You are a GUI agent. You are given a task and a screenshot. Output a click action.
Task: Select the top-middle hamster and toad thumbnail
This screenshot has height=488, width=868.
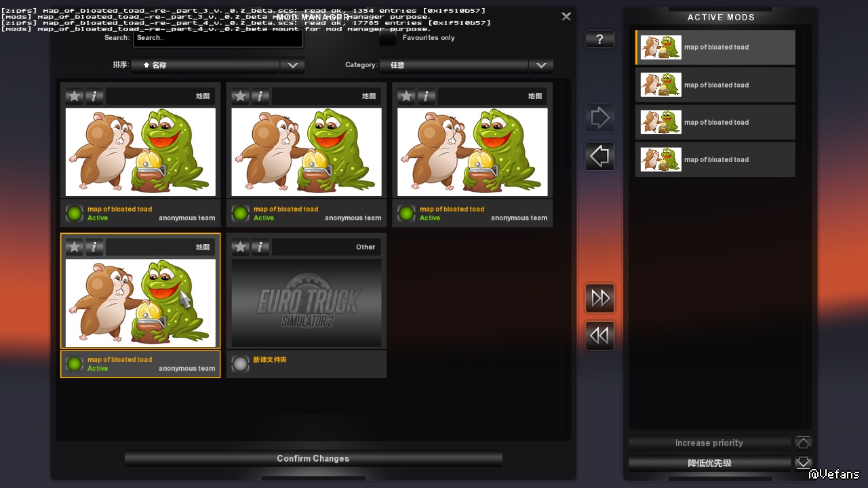307,152
